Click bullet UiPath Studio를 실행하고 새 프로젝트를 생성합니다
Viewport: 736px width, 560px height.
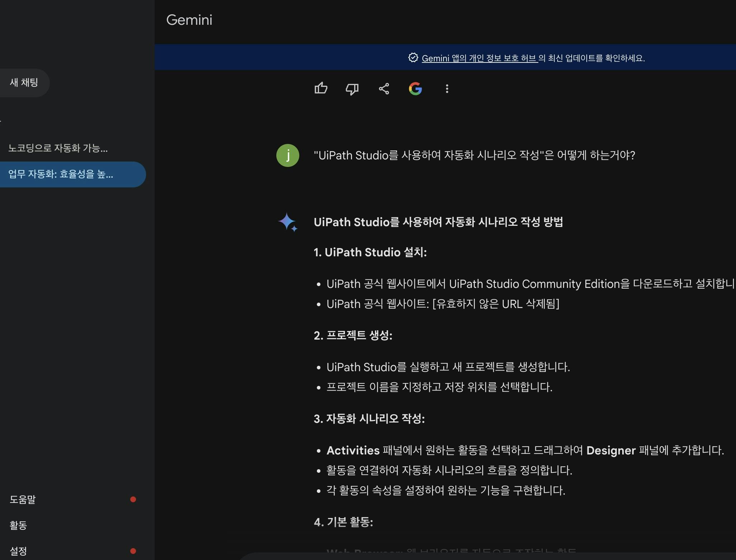pyautogui.click(x=448, y=367)
